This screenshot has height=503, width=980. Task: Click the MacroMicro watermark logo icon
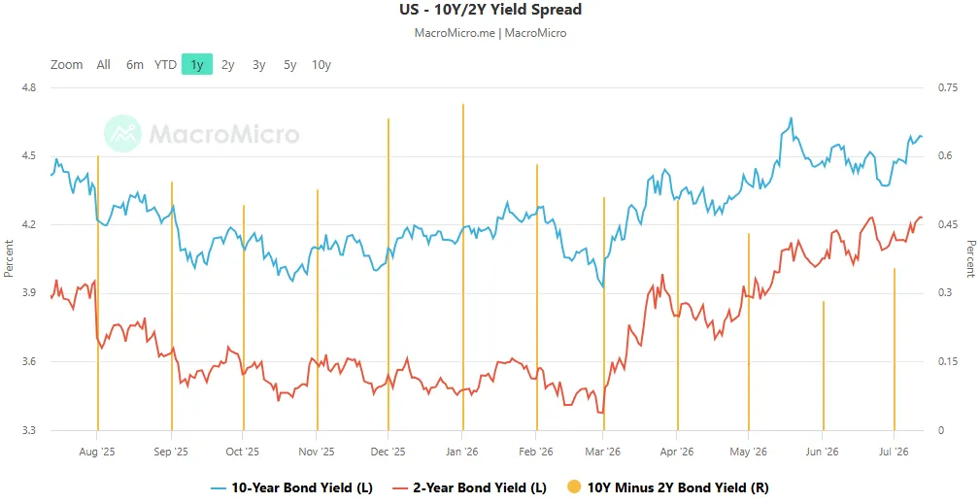tap(122, 133)
